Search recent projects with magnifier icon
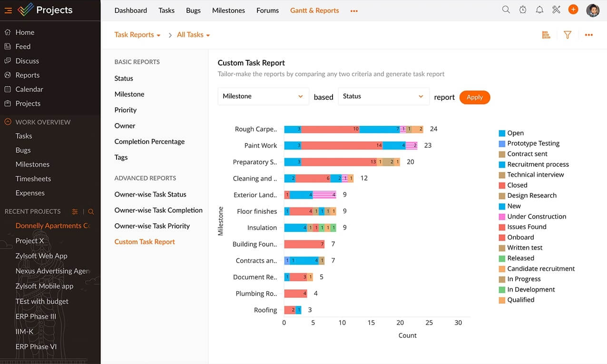Viewport: 607px width, 364px height. click(91, 211)
